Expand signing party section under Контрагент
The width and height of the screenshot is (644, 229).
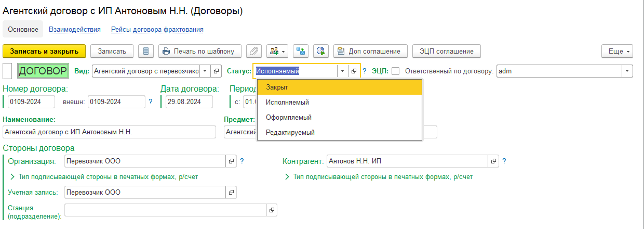click(286, 177)
